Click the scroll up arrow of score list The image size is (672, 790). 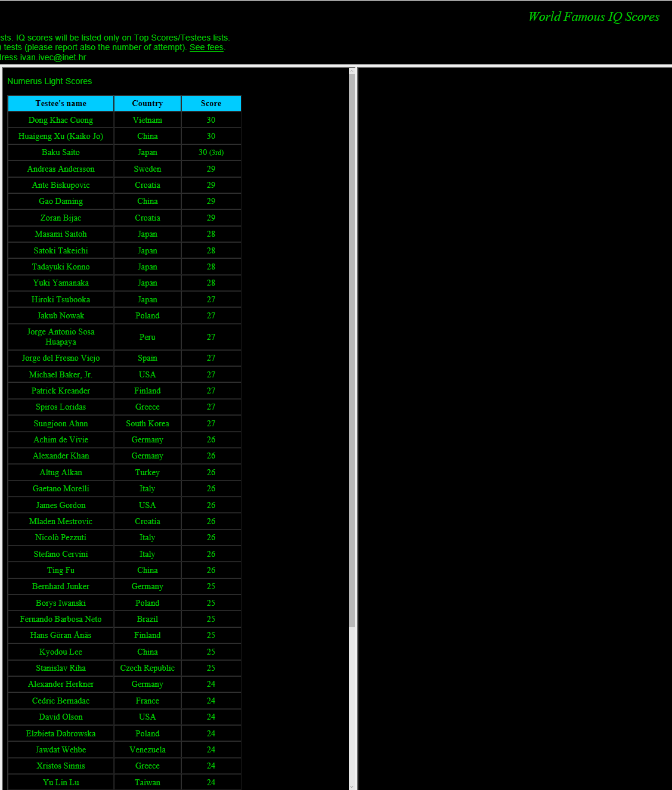[x=352, y=71]
